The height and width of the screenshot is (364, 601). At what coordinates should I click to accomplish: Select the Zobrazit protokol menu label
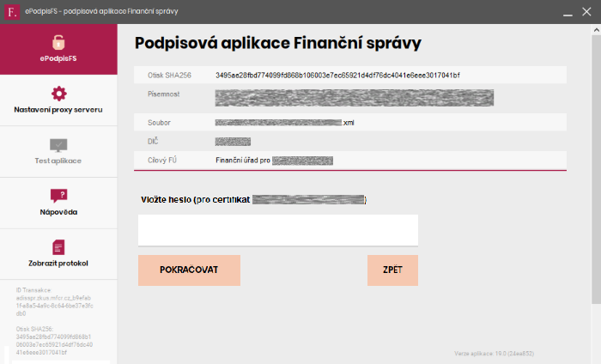[x=58, y=264]
